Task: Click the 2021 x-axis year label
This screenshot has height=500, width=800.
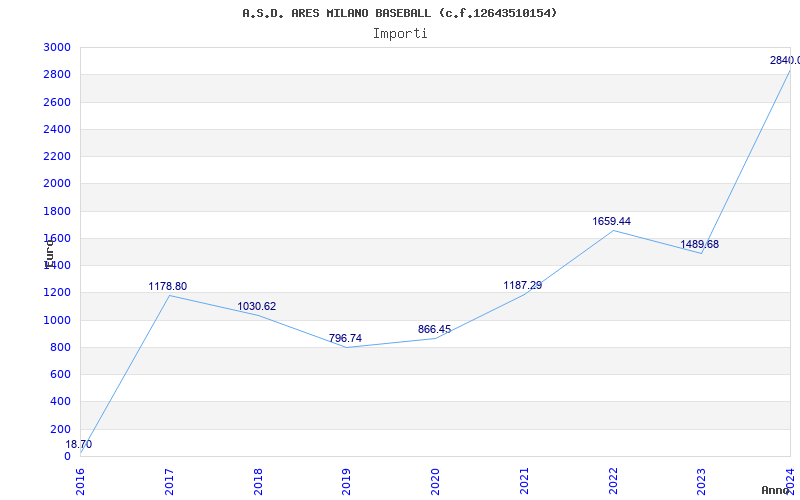Action: point(524,481)
